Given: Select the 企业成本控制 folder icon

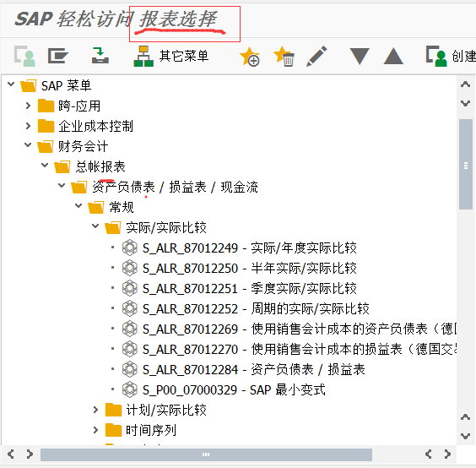Looking at the screenshot, I should point(46,126).
